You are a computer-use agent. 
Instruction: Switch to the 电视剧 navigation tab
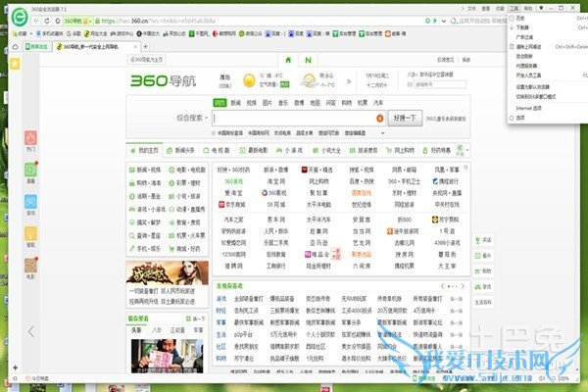click(217, 150)
